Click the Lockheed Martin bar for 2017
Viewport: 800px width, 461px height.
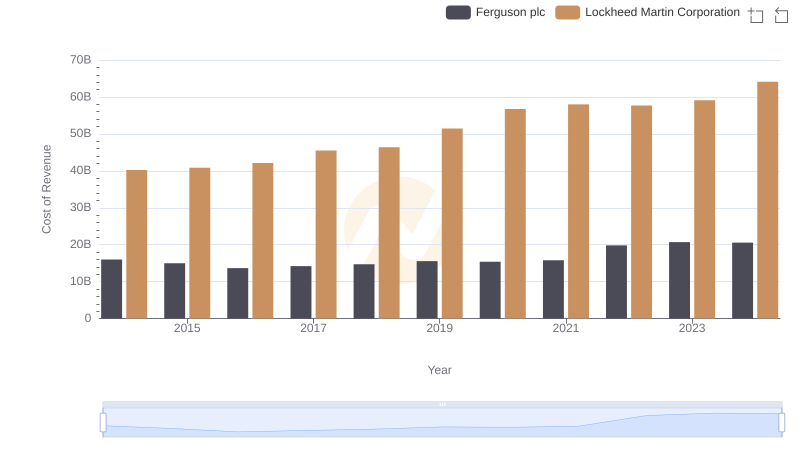326,235
